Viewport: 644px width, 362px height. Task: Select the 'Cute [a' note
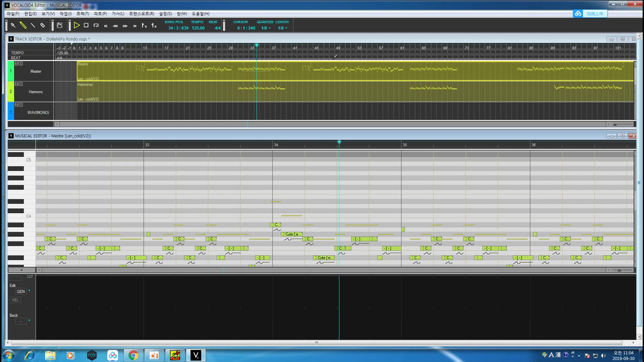click(x=292, y=235)
